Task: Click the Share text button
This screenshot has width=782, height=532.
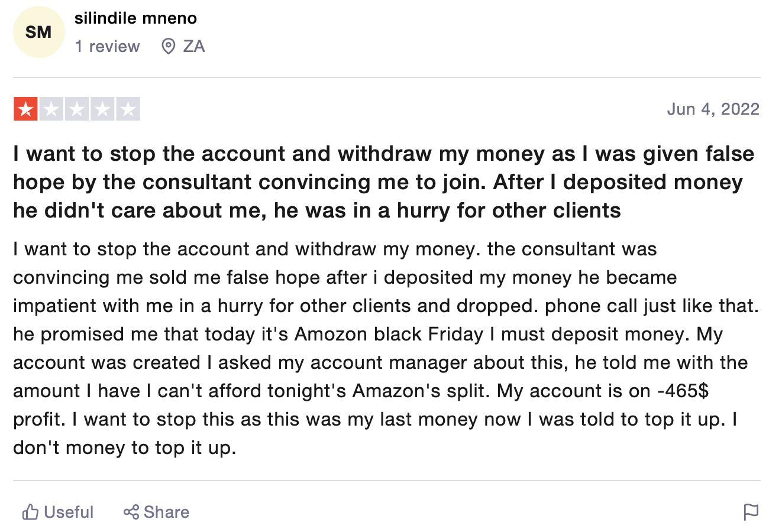Action: 166,512
